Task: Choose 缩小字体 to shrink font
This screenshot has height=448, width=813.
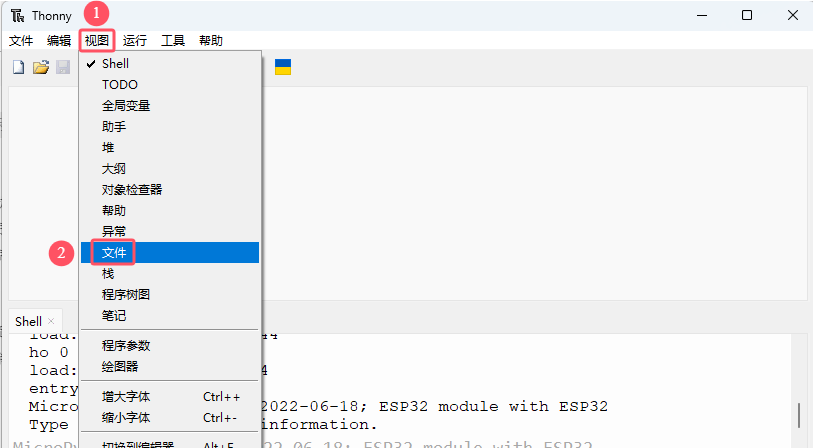Action: pyautogui.click(x=170, y=417)
